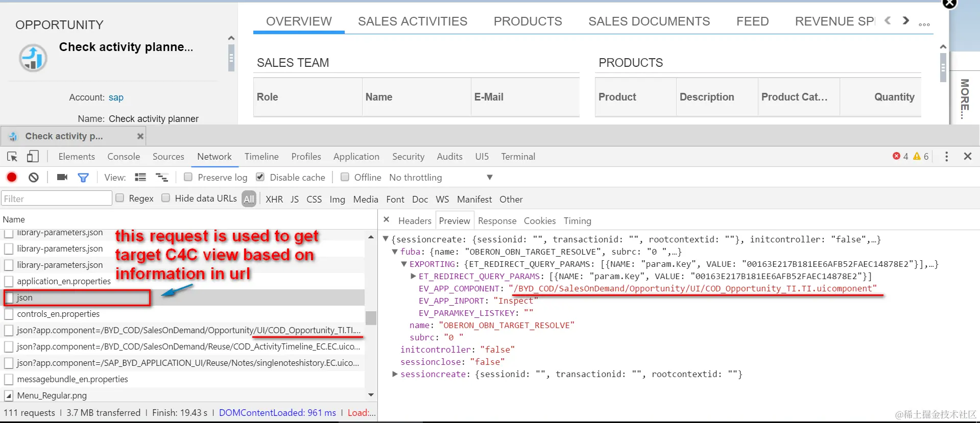Open the Timing tab of the request
This screenshot has height=423, width=980.
click(x=577, y=220)
